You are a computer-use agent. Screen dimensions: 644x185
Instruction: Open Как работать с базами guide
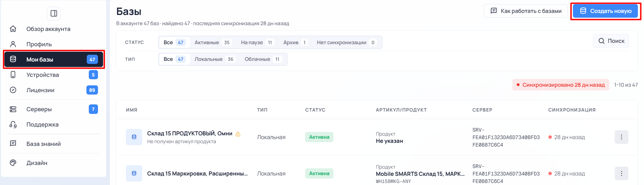coord(526,11)
